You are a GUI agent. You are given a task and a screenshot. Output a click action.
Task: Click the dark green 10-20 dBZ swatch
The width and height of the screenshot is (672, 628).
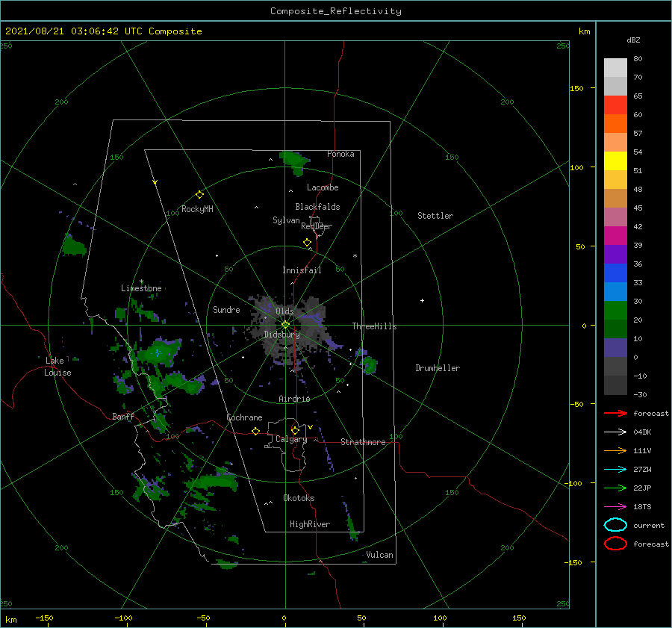pos(615,329)
